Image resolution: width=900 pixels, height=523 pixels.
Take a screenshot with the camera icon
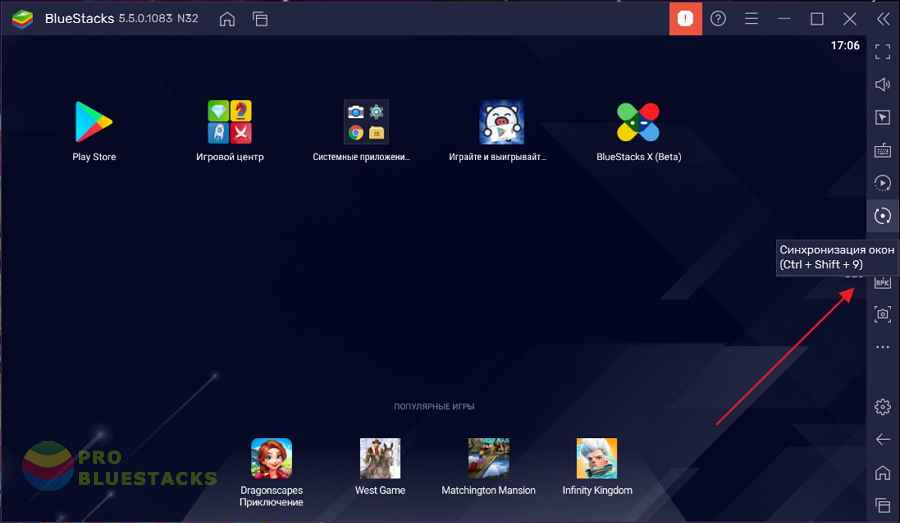[x=882, y=314]
